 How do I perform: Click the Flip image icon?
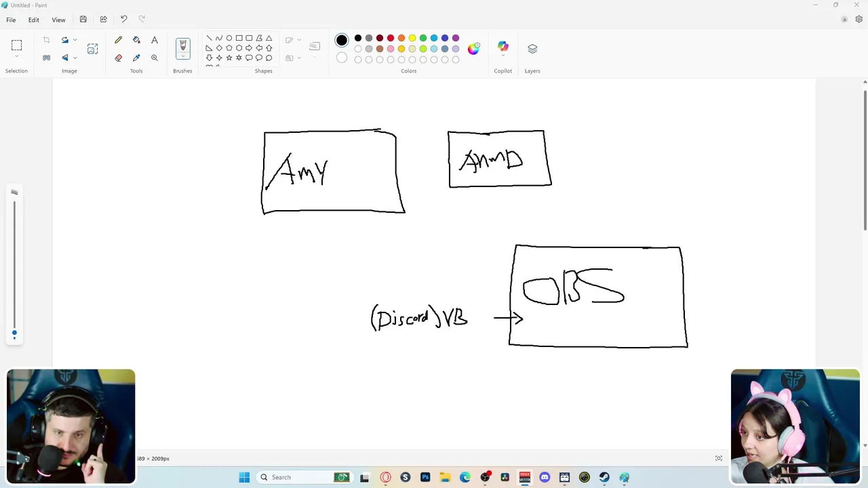(x=65, y=58)
